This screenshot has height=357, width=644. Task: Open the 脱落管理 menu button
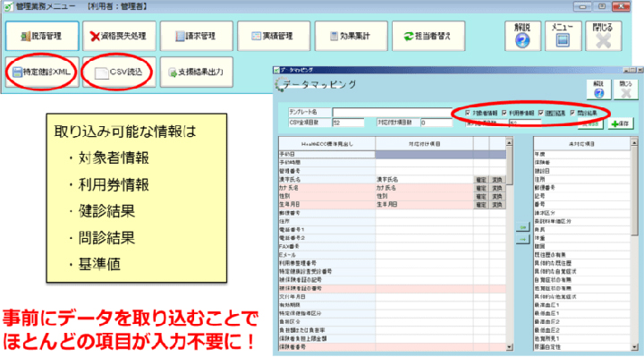pyautogui.click(x=42, y=36)
